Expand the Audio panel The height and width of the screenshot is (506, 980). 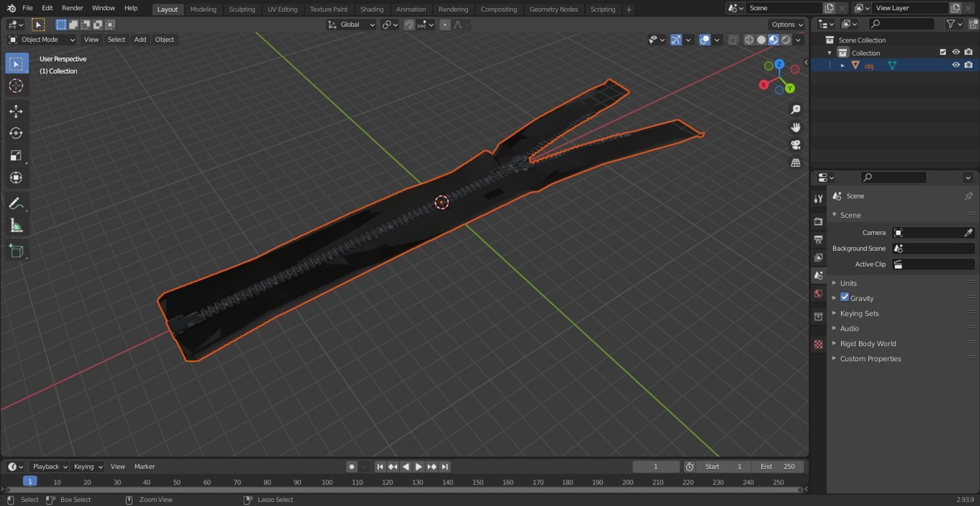coord(849,329)
